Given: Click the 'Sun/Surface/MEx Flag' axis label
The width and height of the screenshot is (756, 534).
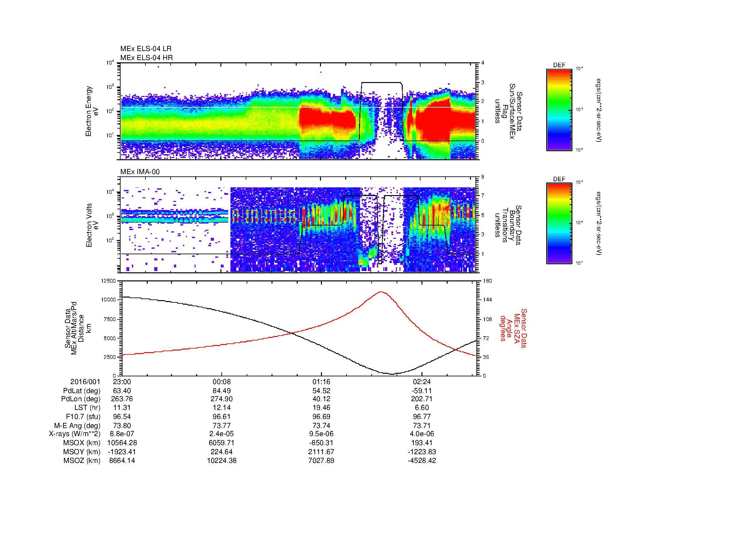Looking at the screenshot, I should click(x=508, y=111).
